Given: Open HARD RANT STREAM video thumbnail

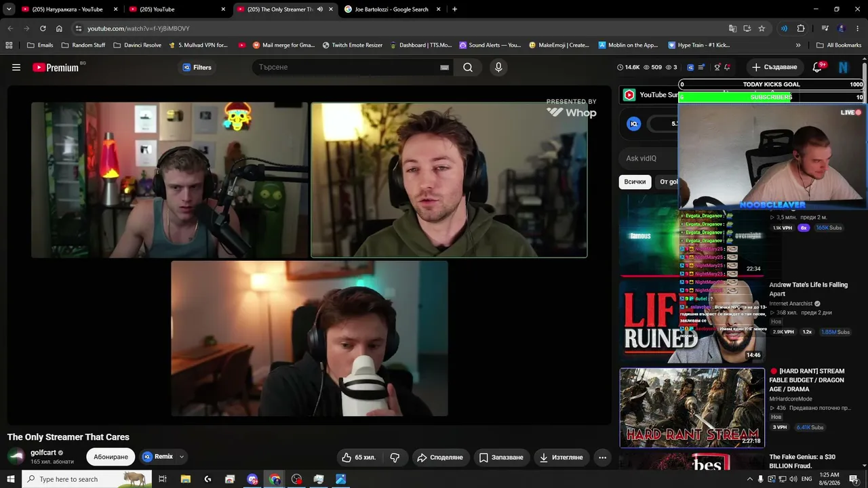Looking at the screenshot, I should 692,408.
